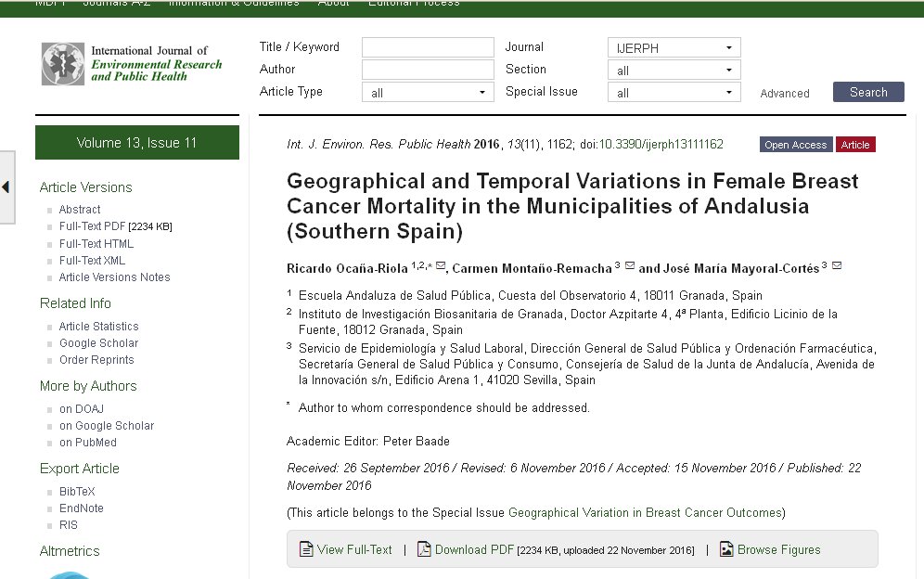The width and height of the screenshot is (924, 579).
Task: Click the Download PDF file icon
Action: (424, 549)
